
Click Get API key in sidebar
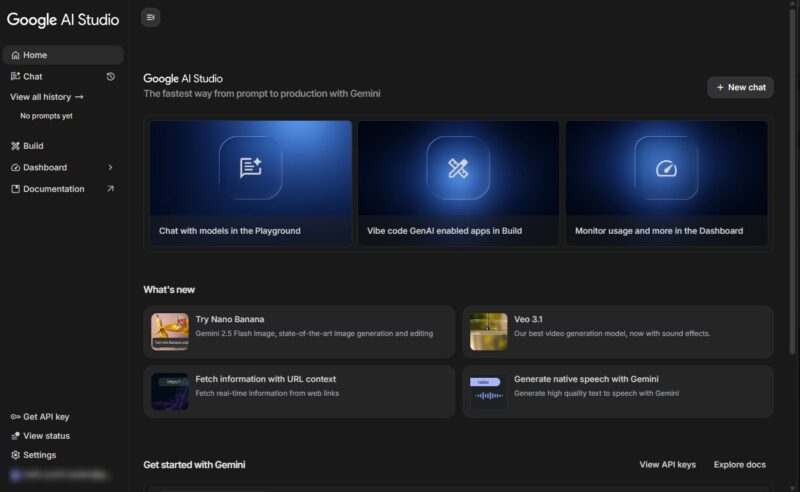45,417
